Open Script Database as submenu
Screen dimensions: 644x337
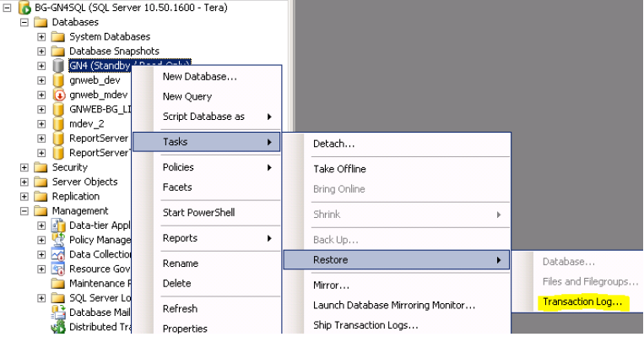[x=207, y=117]
